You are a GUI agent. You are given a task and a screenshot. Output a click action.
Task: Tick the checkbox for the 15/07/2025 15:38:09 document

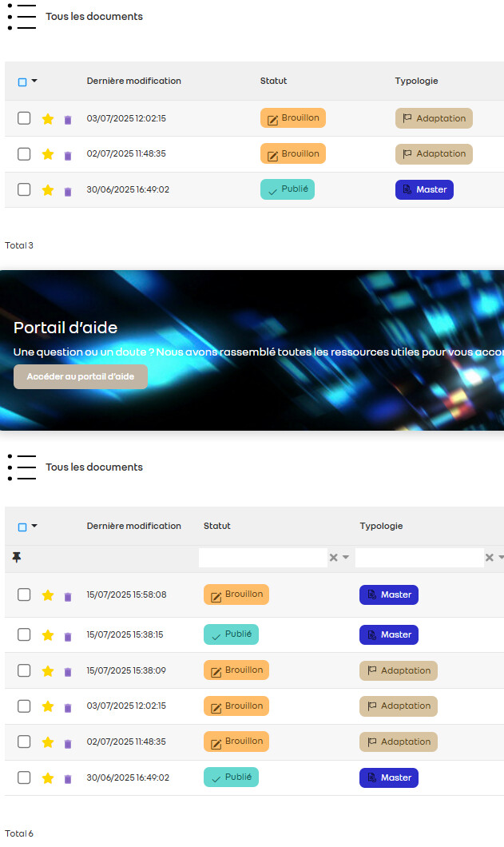24,670
